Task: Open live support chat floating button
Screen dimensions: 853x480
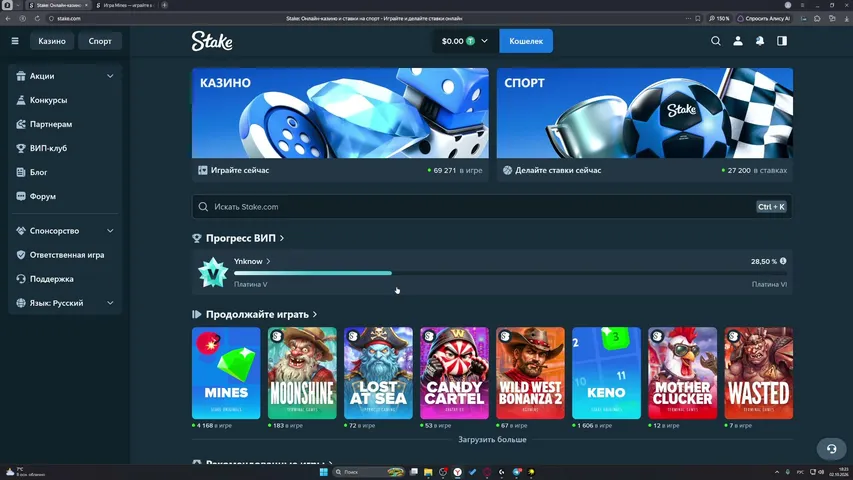Action: (831, 449)
